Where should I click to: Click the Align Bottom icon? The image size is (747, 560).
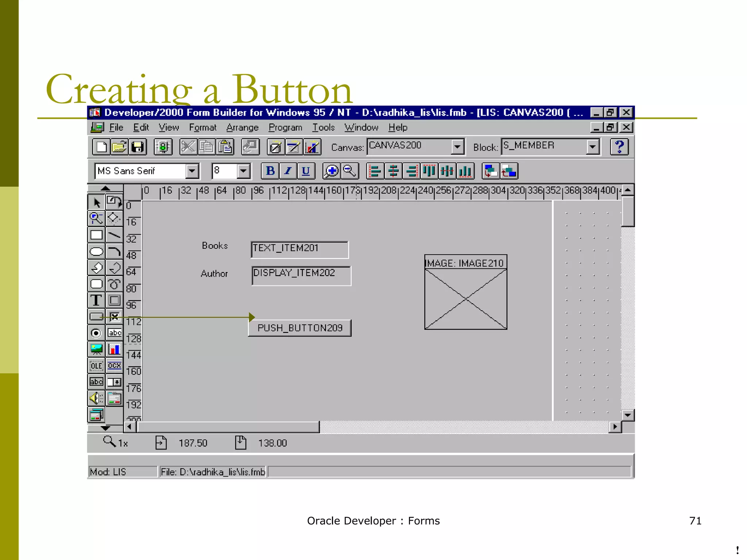click(465, 171)
